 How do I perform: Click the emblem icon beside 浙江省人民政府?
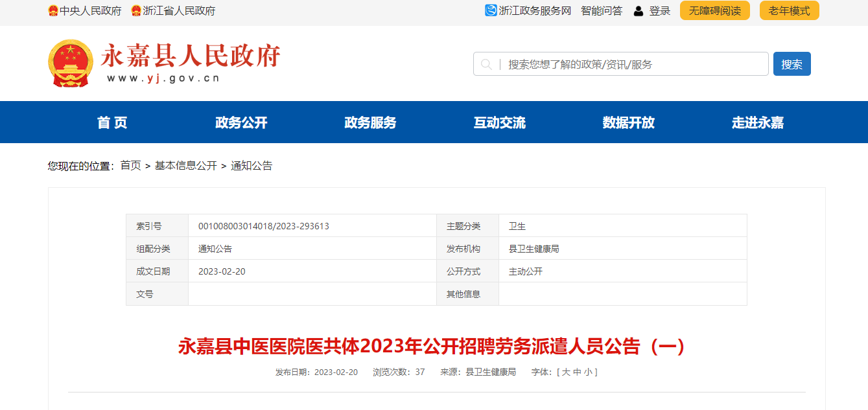click(136, 11)
